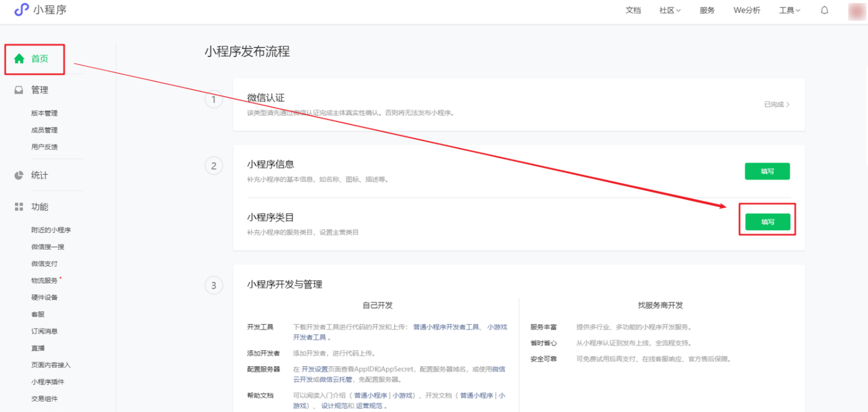
Task: Open the 普通小程序开发者工具 download link
Action: pos(446,327)
